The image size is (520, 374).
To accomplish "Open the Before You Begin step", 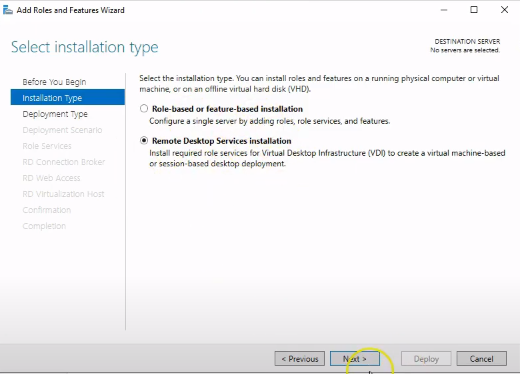I will click(x=54, y=82).
